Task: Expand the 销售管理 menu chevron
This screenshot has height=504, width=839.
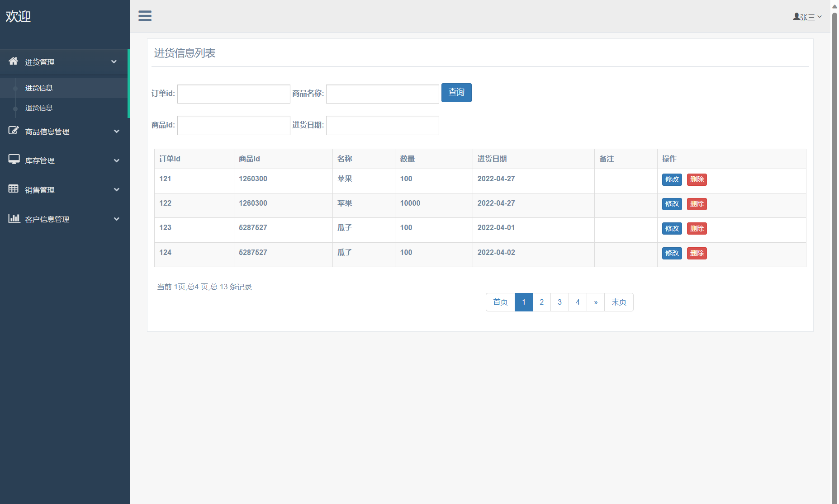Action: click(x=117, y=190)
